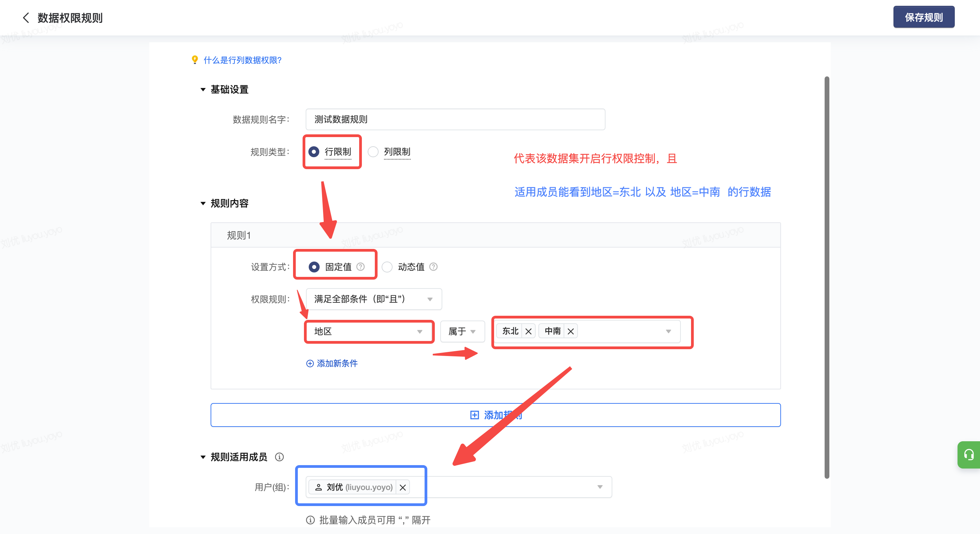The image size is (980, 534).
Task: Open the 地区 field dropdown
Action: (x=369, y=331)
